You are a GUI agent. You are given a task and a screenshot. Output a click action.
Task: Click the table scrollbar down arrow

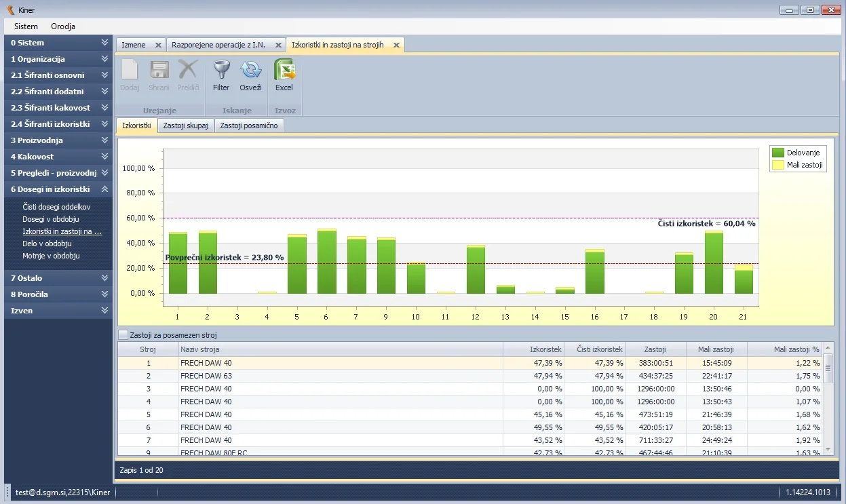(x=827, y=450)
